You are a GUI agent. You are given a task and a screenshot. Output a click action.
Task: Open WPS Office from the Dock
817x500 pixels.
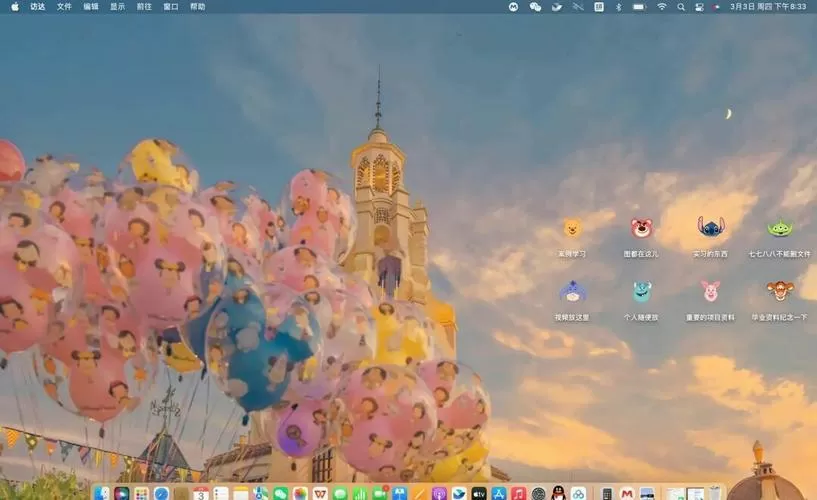coord(320,493)
